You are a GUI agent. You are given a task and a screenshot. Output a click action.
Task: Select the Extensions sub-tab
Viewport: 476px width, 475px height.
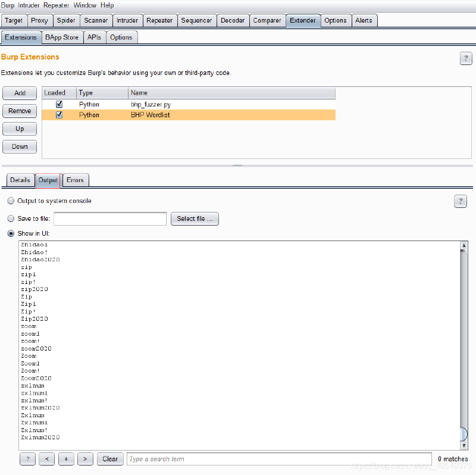coord(21,37)
